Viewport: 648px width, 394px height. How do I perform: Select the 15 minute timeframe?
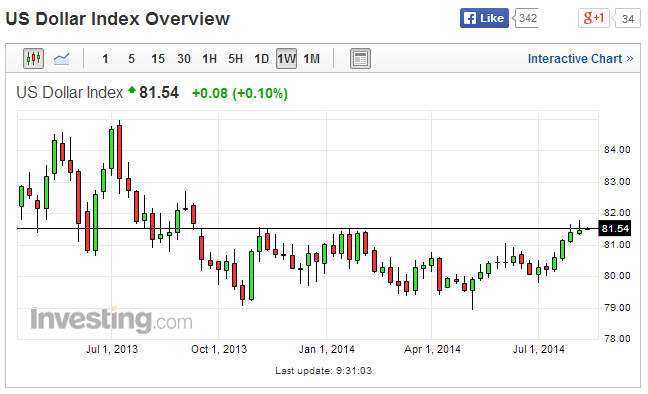[x=158, y=59]
